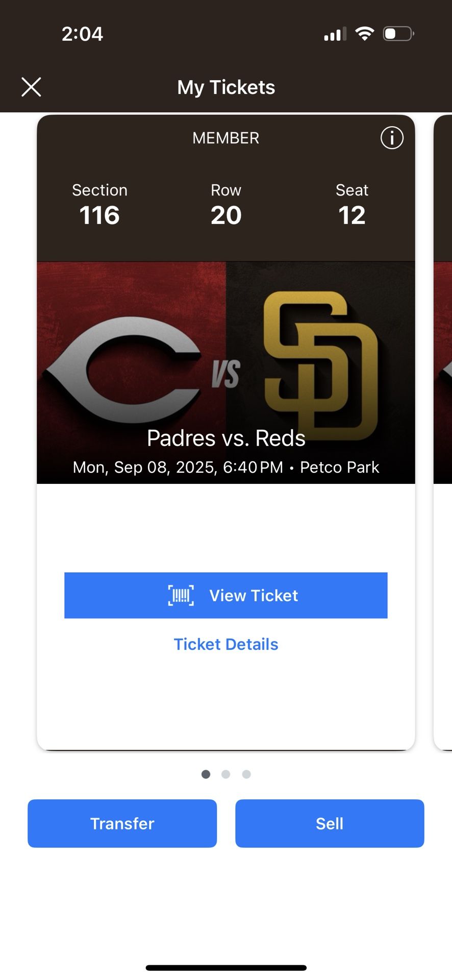The width and height of the screenshot is (452, 980).
Task: Select the first ticket page dot
Action: click(206, 774)
